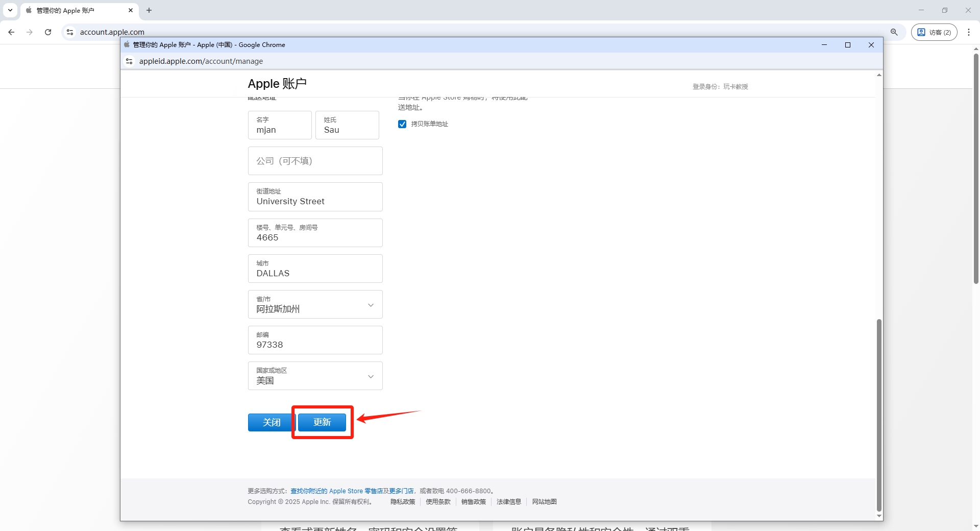The width and height of the screenshot is (980, 531).
Task: Open the 使用条款 footer link
Action: [x=438, y=502]
